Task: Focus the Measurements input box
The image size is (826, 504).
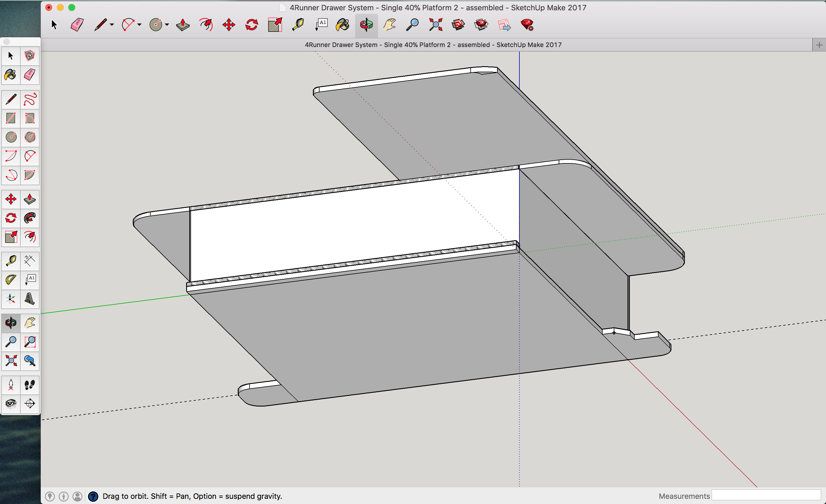Action: [x=766, y=495]
